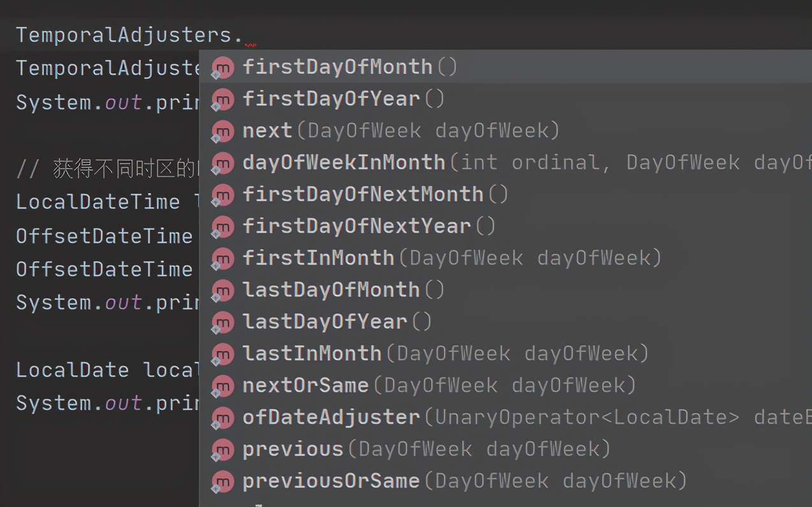Viewport: 812px width, 507px height.
Task: Click the method icon beside ofDateAdjuster
Action: point(222,418)
